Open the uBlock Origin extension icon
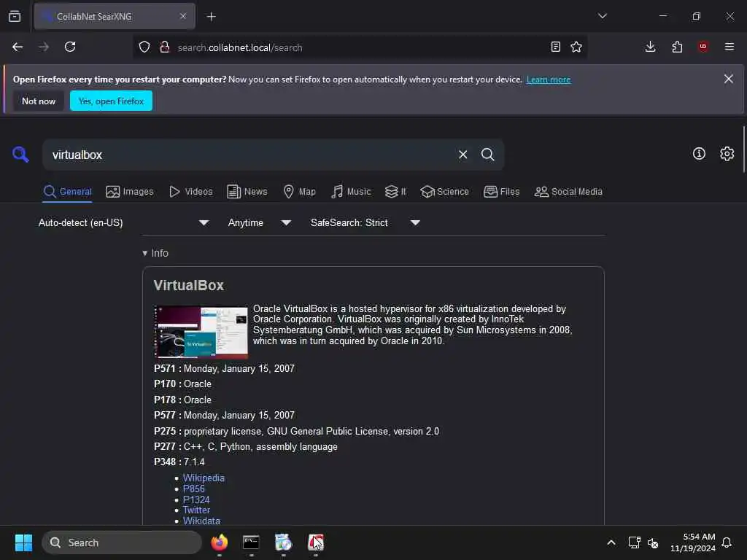Image resolution: width=747 pixels, height=560 pixels. (x=703, y=47)
